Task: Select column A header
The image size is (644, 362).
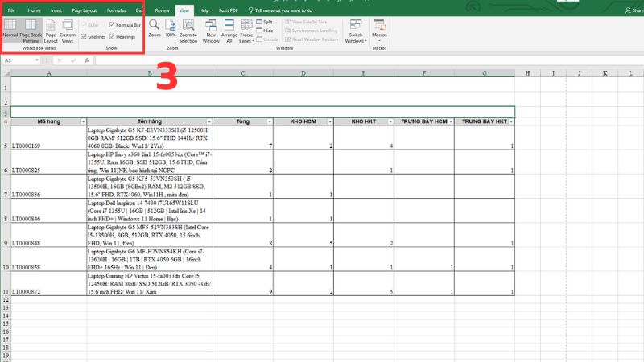Action: pyautogui.click(x=49, y=73)
